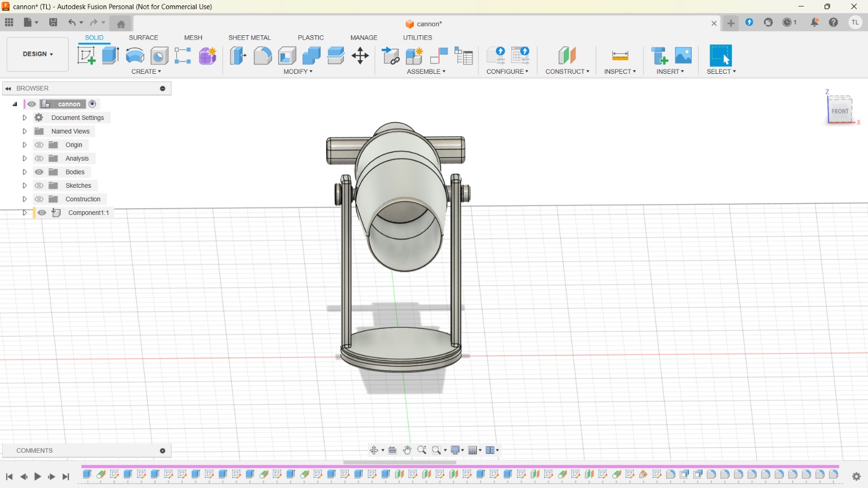Select the Create Sketch tool
Screen dimensions: 868x488
point(86,55)
